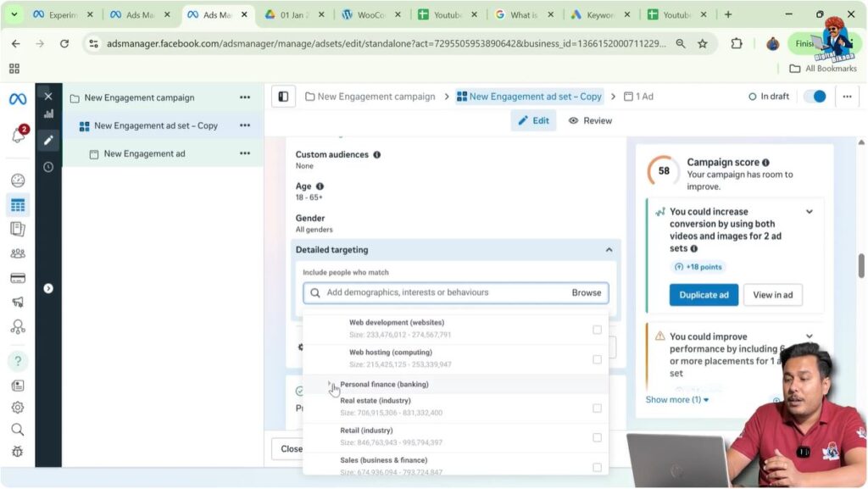Click Browse in the targeting search field

click(587, 292)
